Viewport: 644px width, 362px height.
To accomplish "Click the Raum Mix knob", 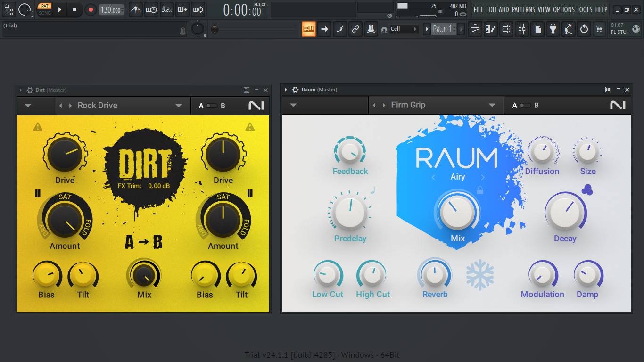I will pyautogui.click(x=457, y=212).
